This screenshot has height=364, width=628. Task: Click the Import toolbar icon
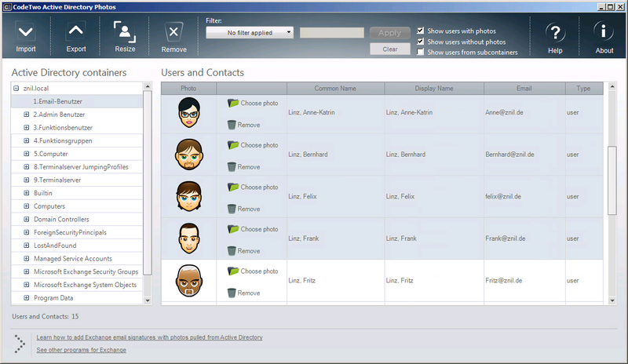pyautogui.click(x=26, y=32)
